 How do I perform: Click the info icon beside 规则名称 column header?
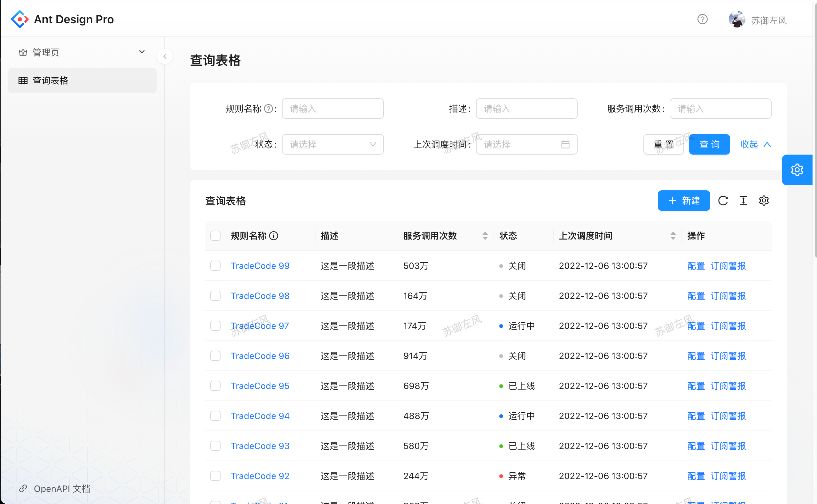[x=274, y=236]
